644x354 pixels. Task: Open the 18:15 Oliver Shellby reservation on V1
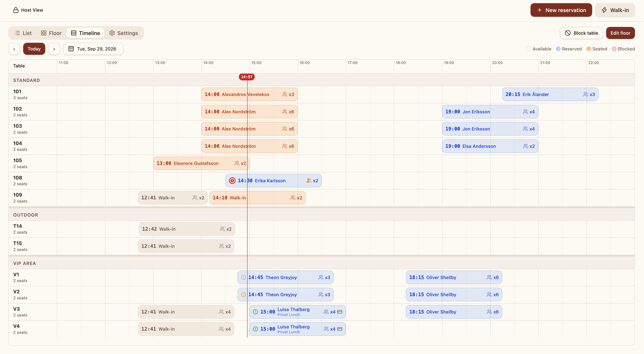click(454, 277)
